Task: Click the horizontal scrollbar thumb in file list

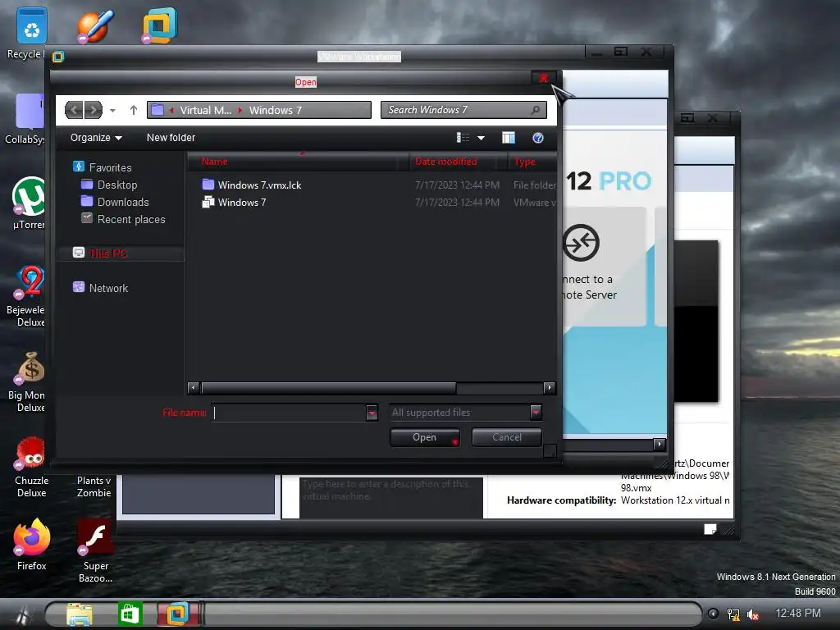Action: (328, 388)
